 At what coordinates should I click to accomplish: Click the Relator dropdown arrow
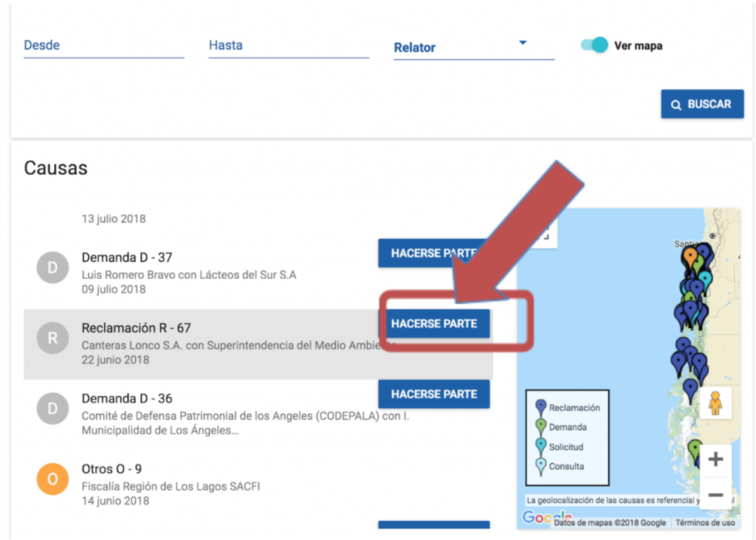[523, 43]
